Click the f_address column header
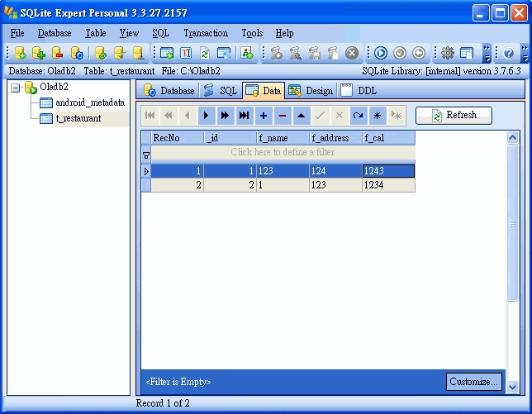The width and height of the screenshot is (532, 414). (x=336, y=138)
